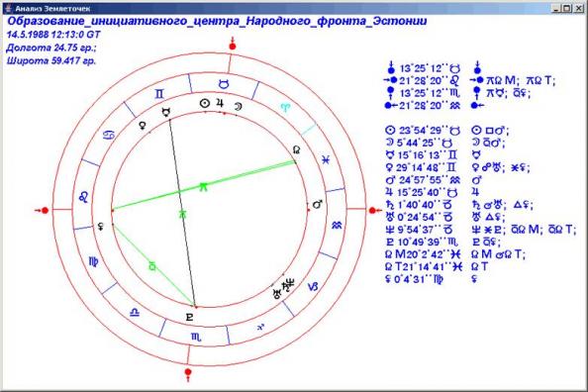Click the red left horizon marker dot

point(45,211)
